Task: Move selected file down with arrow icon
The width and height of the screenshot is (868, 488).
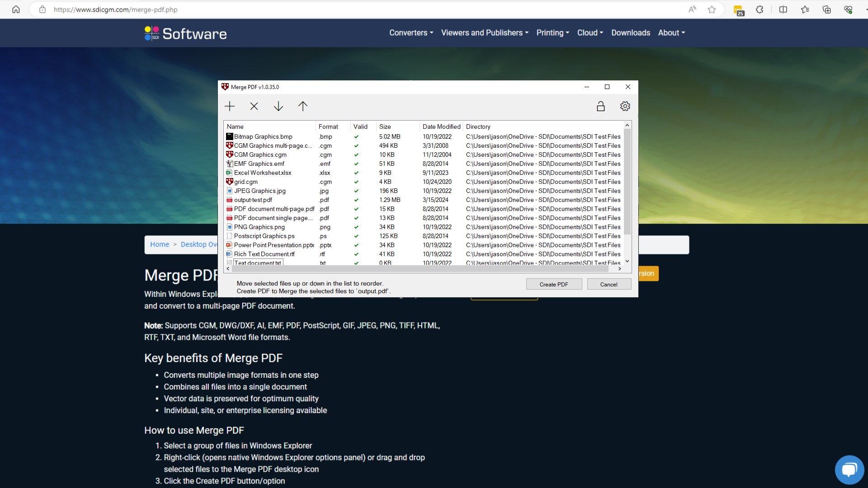Action: point(278,106)
